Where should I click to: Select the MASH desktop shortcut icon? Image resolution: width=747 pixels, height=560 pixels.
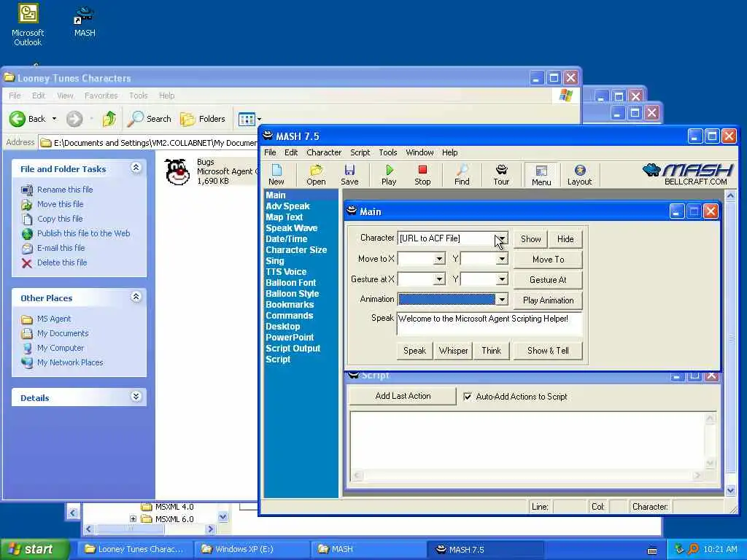[x=85, y=22]
